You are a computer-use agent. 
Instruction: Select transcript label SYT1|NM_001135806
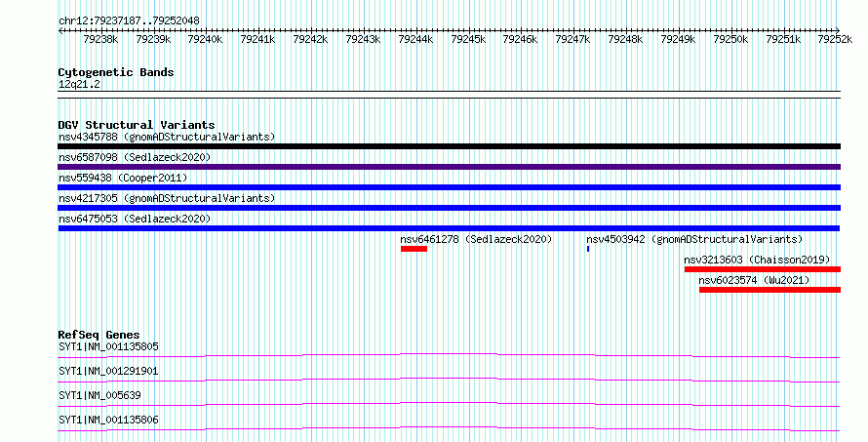[108, 420]
